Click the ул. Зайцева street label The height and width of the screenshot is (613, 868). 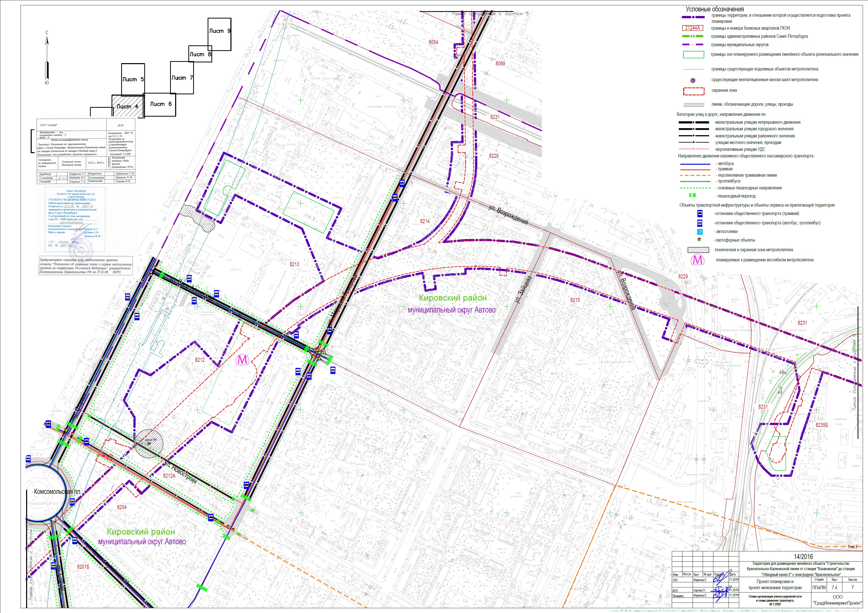523,290
